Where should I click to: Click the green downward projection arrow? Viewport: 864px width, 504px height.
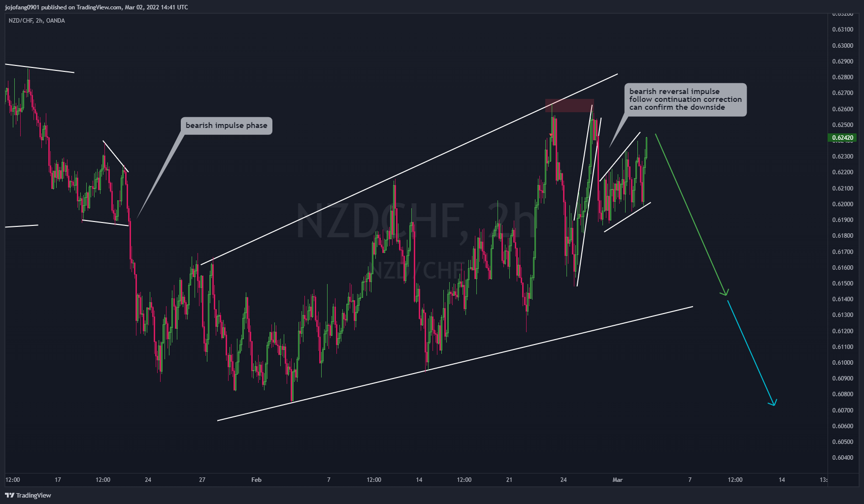(692, 215)
